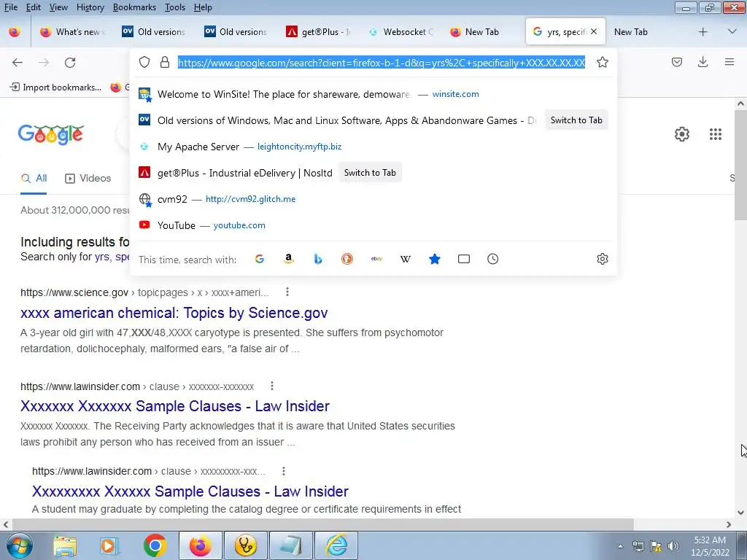Select the All search filter
747x560 pixels.
(x=34, y=178)
